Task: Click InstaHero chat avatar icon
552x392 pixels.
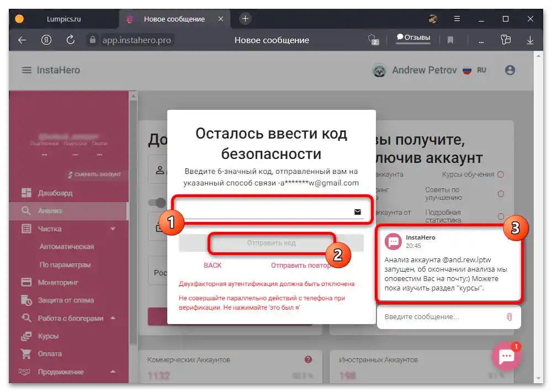Action: (393, 242)
